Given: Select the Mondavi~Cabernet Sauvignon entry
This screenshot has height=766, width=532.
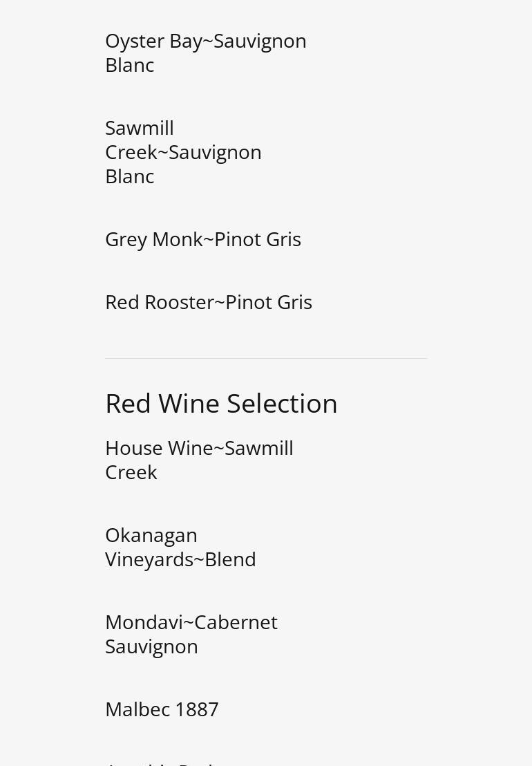Looking at the screenshot, I should (191, 634).
